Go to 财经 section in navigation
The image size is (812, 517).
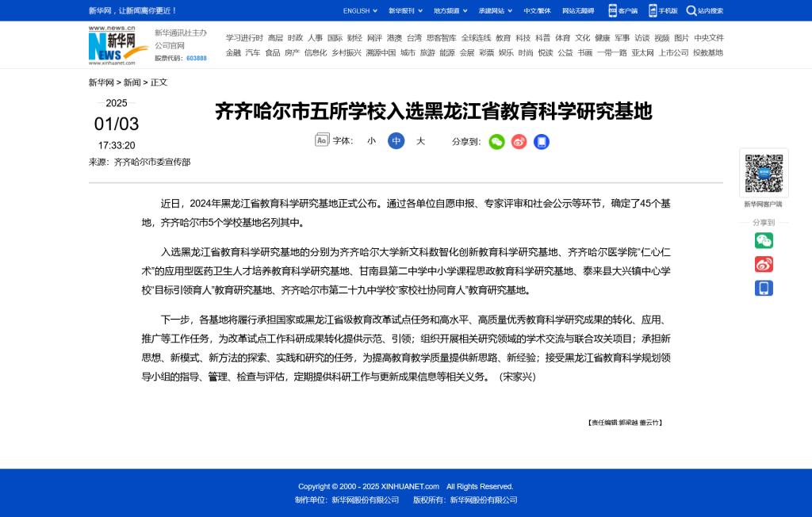pyautogui.click(x=354, y=38)
